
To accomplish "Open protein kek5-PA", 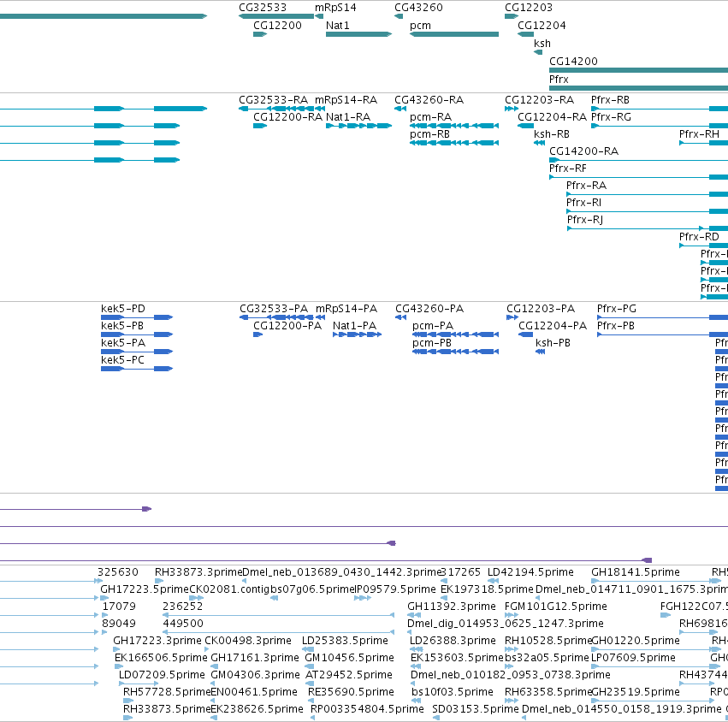I will [x=123, y=343].
